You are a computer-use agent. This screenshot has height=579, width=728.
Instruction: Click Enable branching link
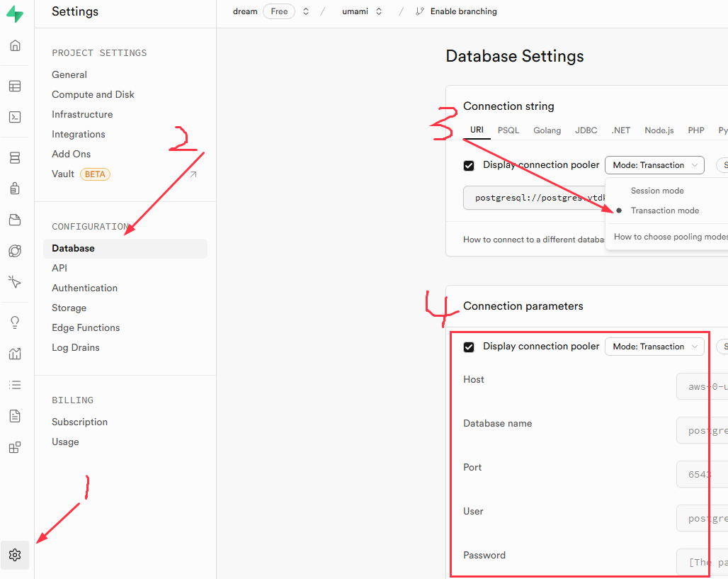coord(463,11)
